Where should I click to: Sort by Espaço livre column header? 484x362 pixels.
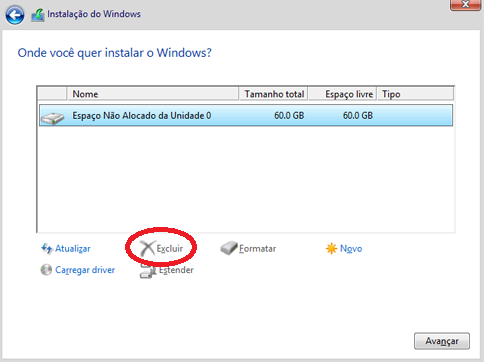click(x=342, y=94)
